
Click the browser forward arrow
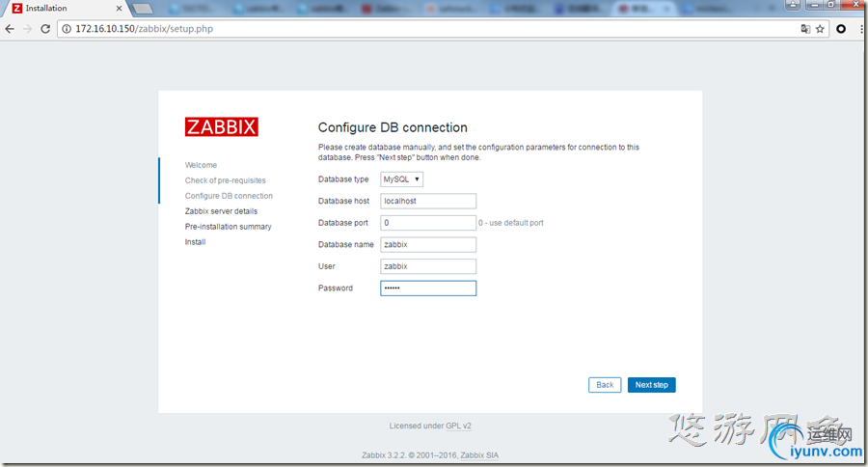28,29
